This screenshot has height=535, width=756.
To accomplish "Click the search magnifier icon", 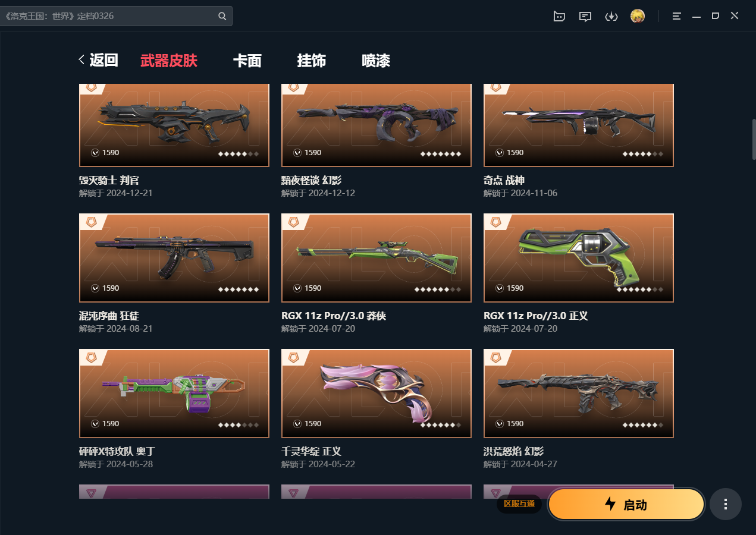I will (x=222, y=16).
